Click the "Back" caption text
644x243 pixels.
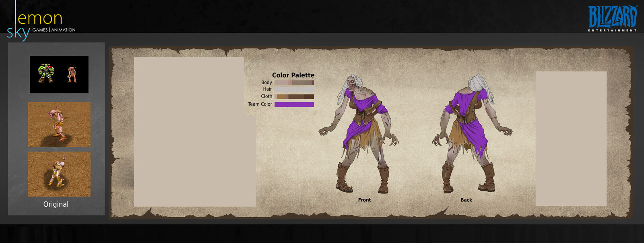(466, 200)
